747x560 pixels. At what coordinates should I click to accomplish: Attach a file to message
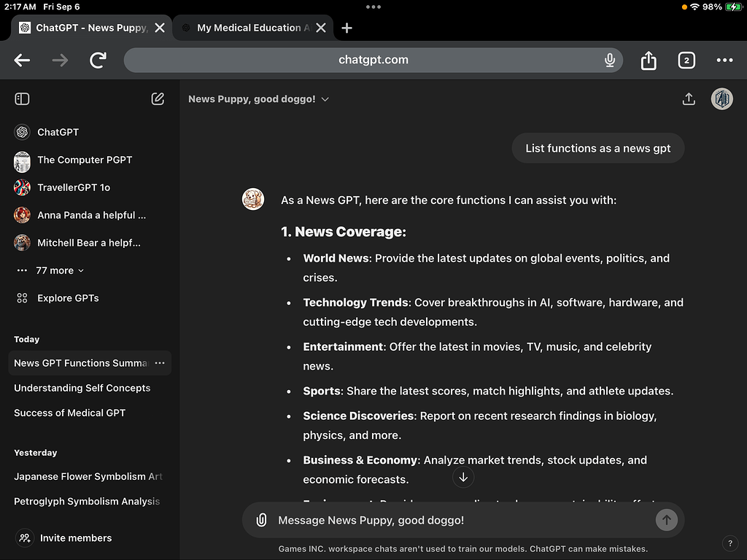coord(261,520)
